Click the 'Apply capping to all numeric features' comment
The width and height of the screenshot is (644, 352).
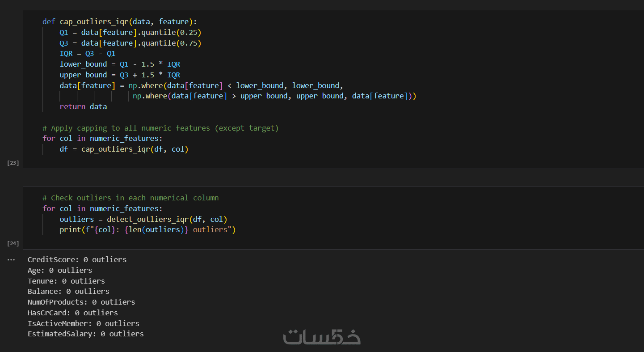pos(160,128)
